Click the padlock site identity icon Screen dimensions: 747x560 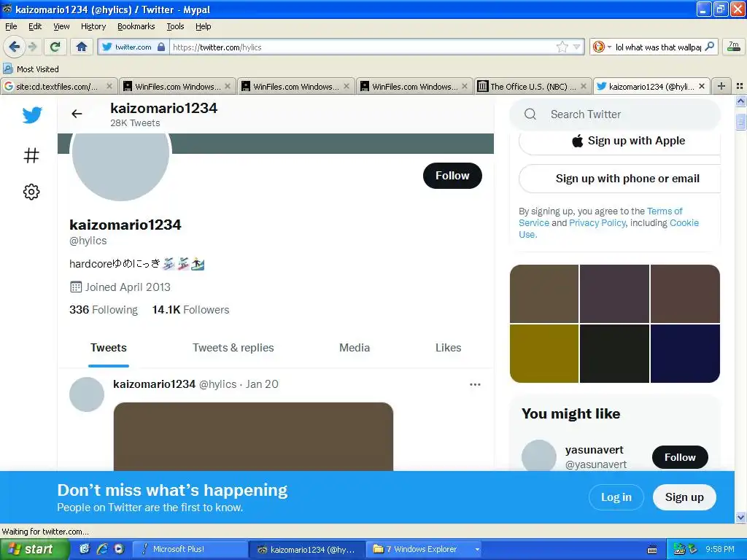tap(161, 47)
